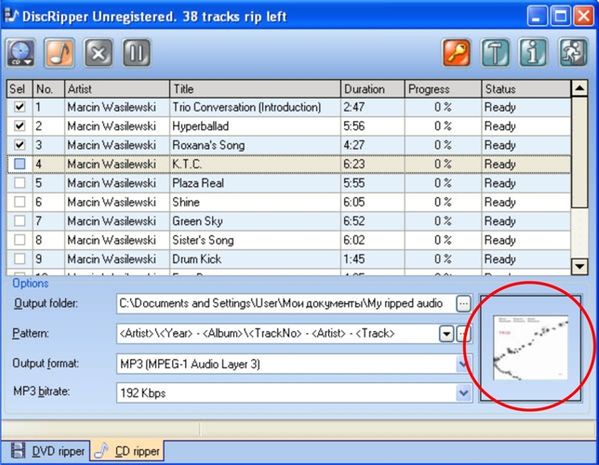Exit via the running man icon

573,53
